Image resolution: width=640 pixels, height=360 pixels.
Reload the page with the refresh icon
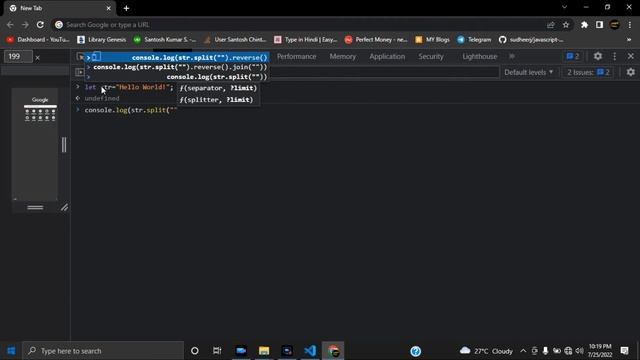40,25
